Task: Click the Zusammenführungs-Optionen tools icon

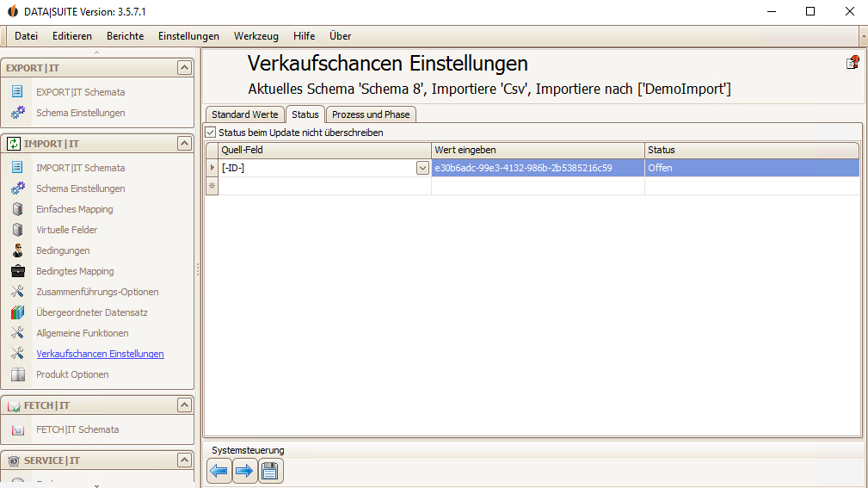Action: pyautogui.click(x=18, y=292)
